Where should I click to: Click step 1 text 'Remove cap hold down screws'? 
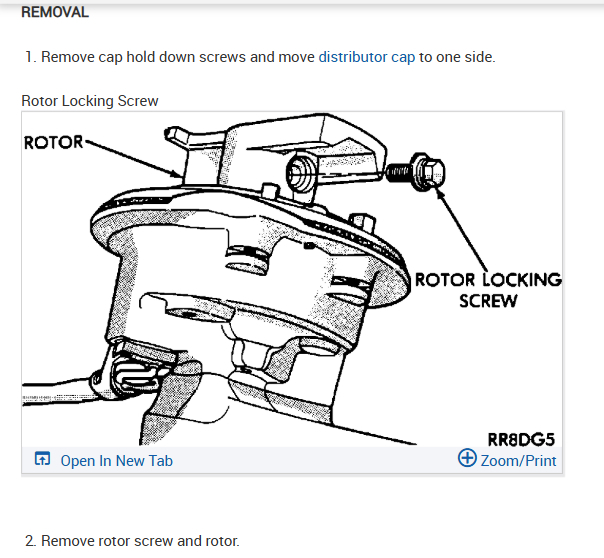(x=143, y=57)
